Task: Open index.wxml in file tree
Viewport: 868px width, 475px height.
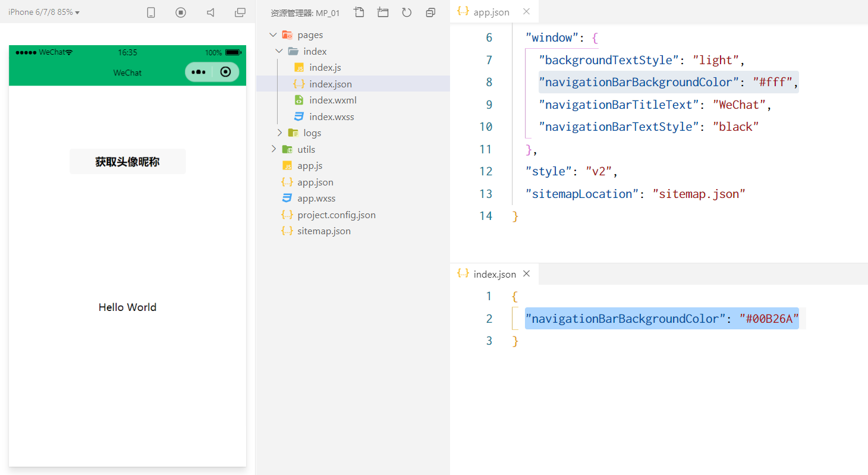Action: click(332, 100)
